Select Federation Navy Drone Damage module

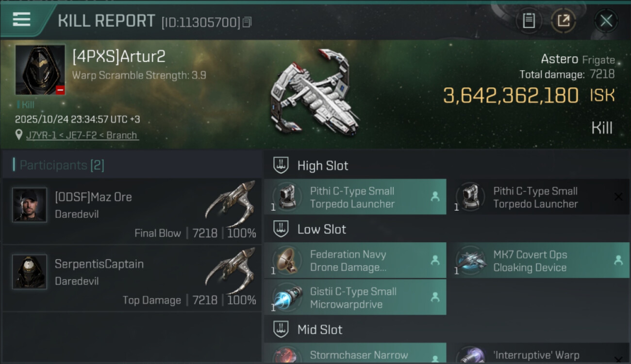pos(355,261)
